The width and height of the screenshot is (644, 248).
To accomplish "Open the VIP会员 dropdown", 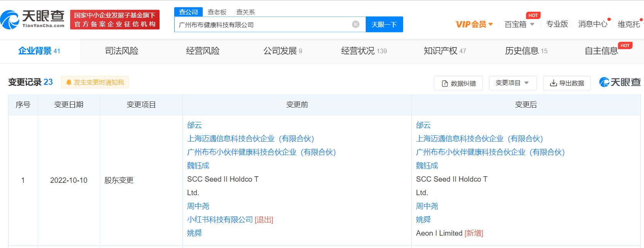I will click(474, 24).
